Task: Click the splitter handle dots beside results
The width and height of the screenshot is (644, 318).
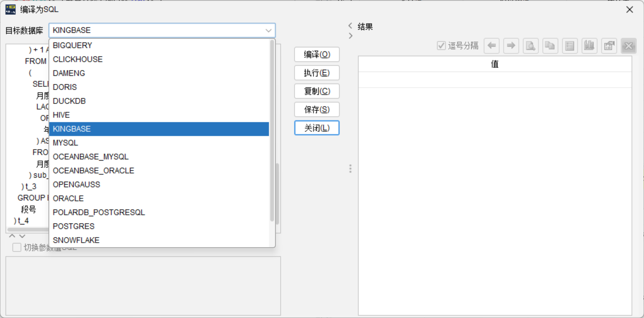Action: tap(350, 169)
